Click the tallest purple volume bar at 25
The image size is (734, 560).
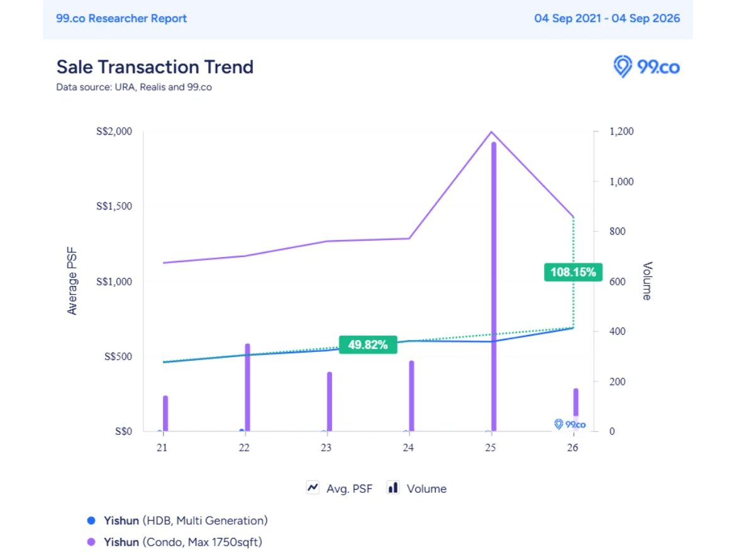(x=494, y=287)
